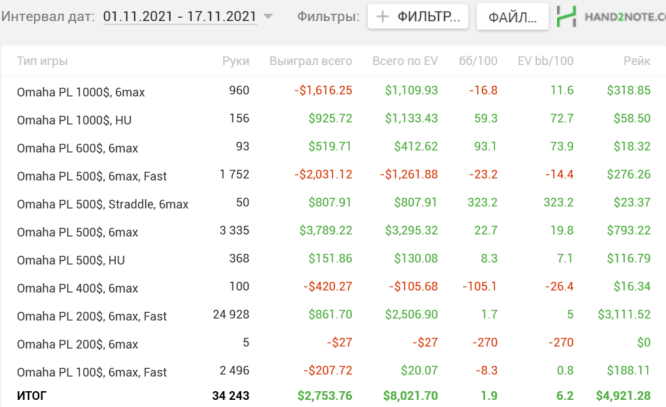Open the ФАЙЛ button
666x407 pixels.
pos(512,17)
